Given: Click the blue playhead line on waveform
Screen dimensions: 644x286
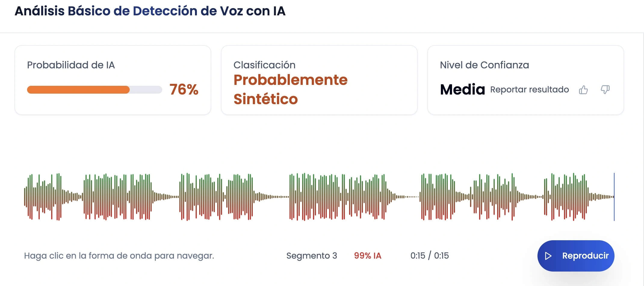Looking at the screenshot, I should tap(614, 197).
